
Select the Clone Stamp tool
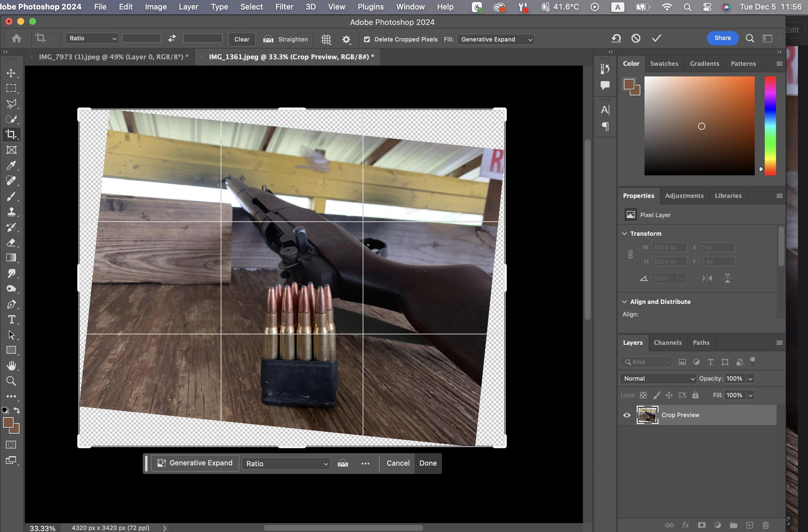[11, 212]
